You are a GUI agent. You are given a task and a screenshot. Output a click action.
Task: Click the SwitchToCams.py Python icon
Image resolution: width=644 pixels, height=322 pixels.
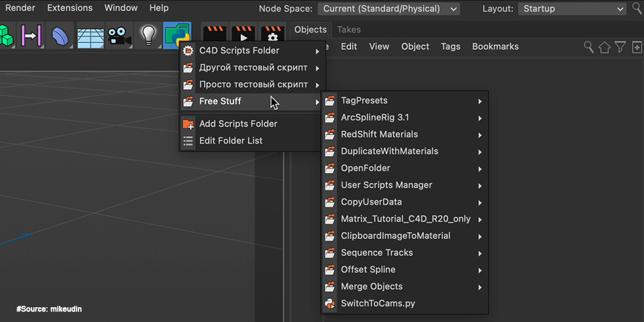pos(330,303)
